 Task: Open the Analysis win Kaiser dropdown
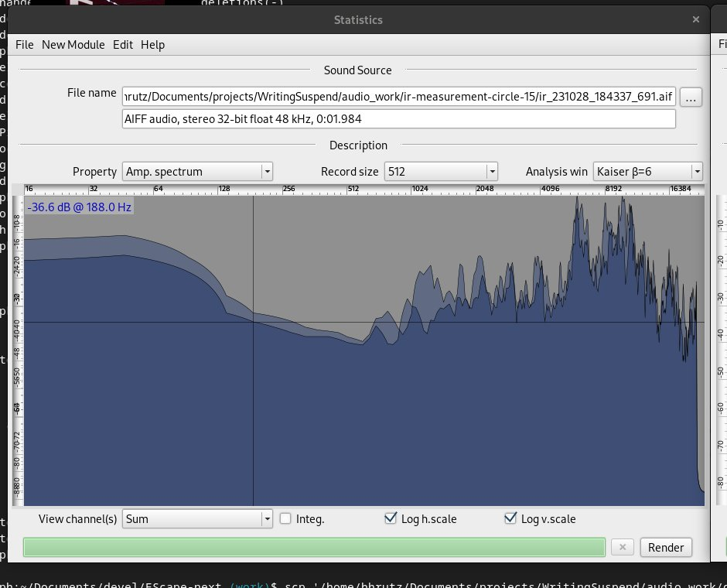click(647, 171)
